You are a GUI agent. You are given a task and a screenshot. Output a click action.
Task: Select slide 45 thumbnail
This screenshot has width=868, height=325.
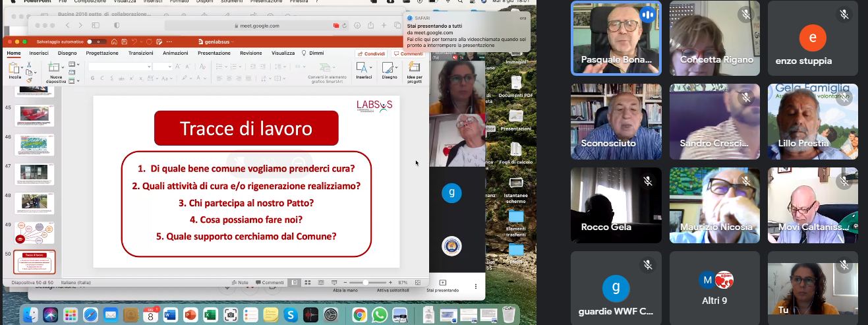(34, 115)
